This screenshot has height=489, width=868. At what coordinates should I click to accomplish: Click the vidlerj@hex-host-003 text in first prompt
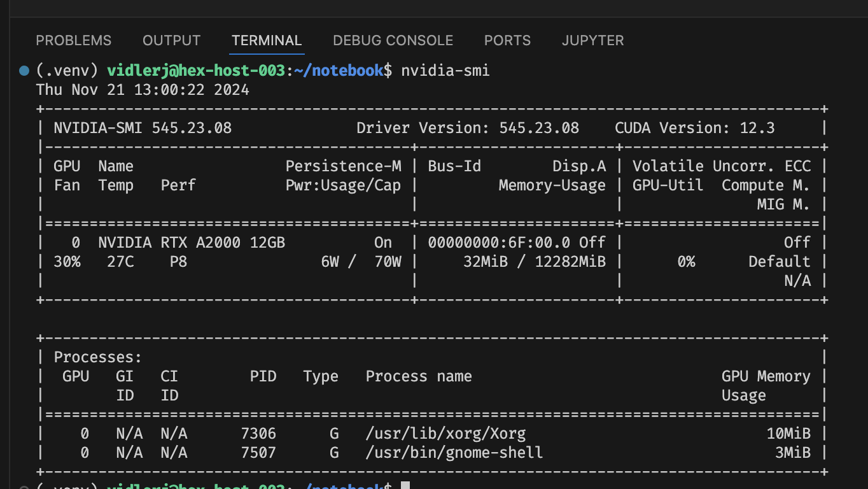196,71
